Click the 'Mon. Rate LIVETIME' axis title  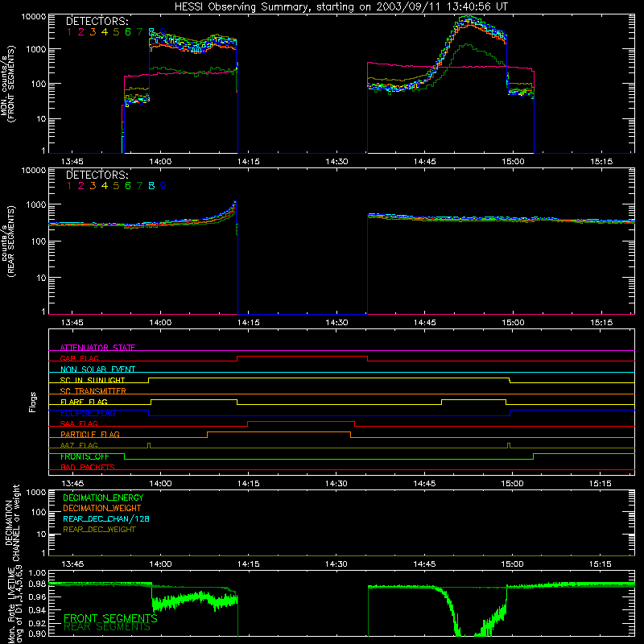pos(13,605)
